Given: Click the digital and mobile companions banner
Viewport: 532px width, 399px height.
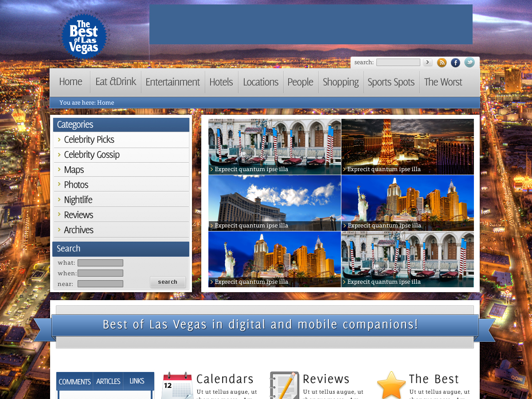Looking at the screenshot, I should [x=265, y=325].
